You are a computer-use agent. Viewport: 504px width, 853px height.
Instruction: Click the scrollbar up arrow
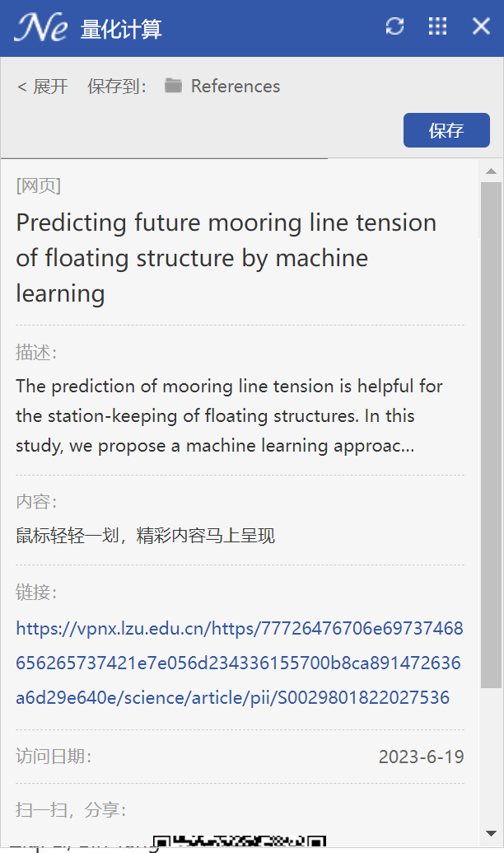pyautogui.click(x=492, y=171)
